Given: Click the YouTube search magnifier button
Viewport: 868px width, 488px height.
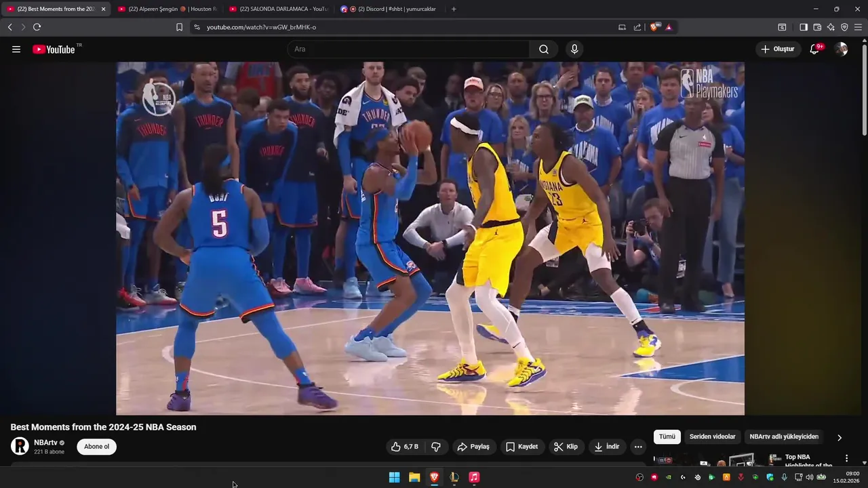Looking at the screenshot, I should coord(544,49).
